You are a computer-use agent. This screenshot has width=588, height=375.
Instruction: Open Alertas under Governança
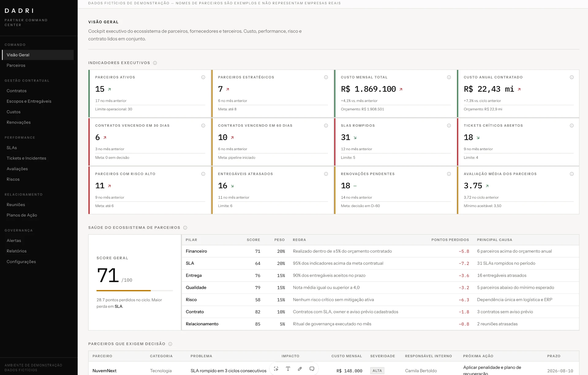coord(38,241)
